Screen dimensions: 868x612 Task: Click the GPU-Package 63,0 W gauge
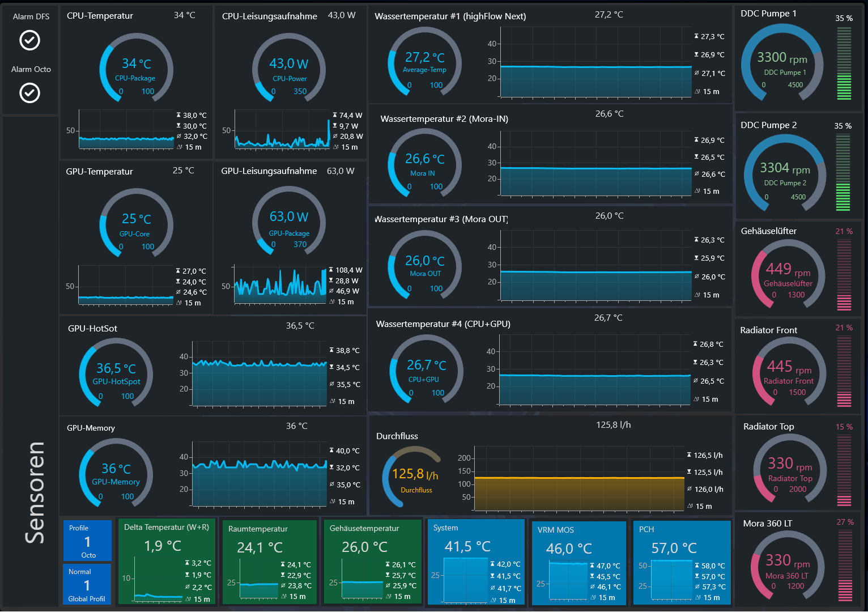click(289, 222)
